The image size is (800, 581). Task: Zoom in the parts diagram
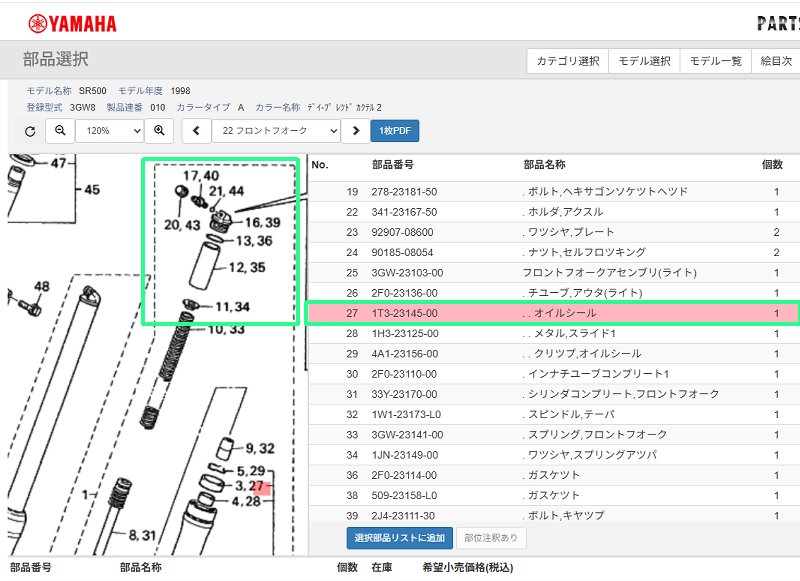point(159,131)
